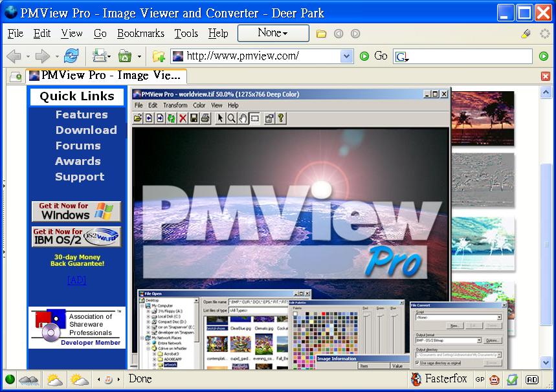Open the yellow folder icon beside the None button
556x392 pixels.
pos(321,34)
